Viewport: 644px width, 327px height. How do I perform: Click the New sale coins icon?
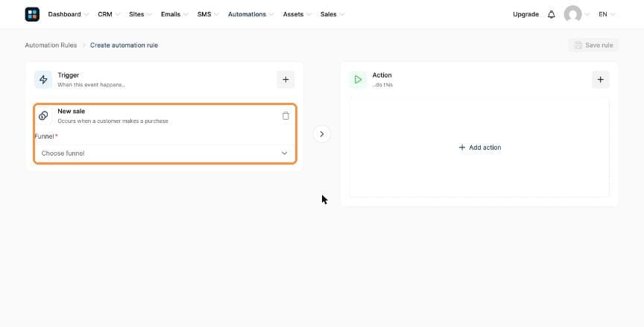click(43, 115)
